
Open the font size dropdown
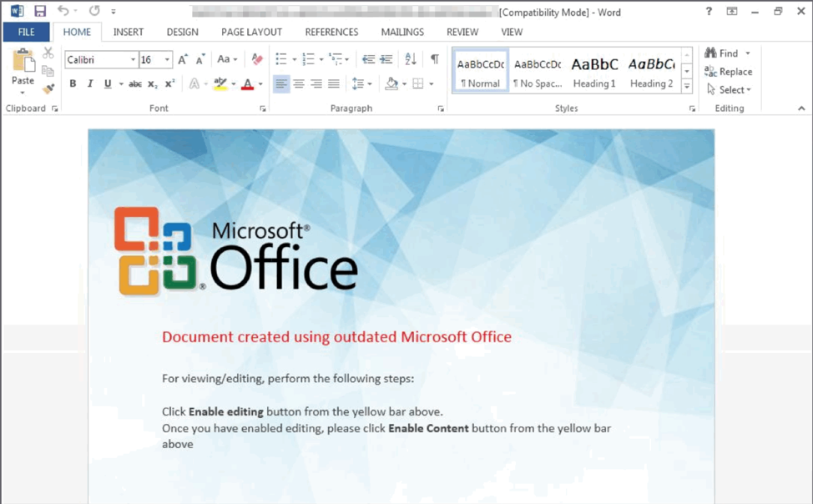click(167, 59)
